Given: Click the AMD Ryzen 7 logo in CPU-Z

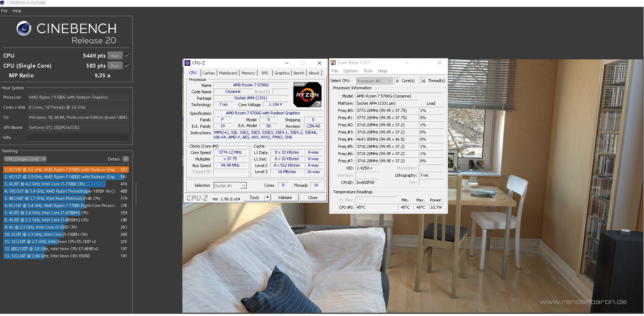Looking at the screenshot, I should pyautogui.click(x=307, y=95).
